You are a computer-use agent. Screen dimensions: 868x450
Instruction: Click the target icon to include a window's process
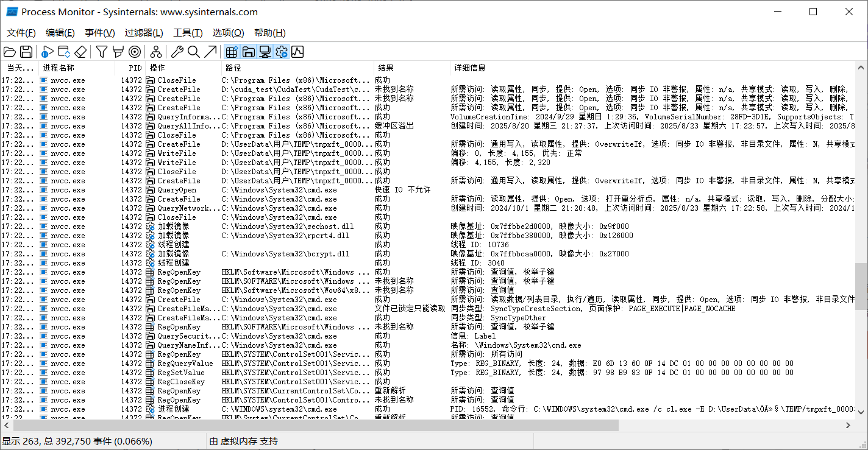pyautogui.click(x=135, y=52)
